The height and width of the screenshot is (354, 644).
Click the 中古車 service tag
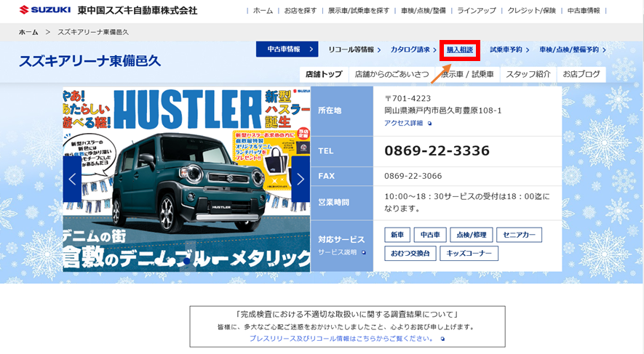coord(430,235)
